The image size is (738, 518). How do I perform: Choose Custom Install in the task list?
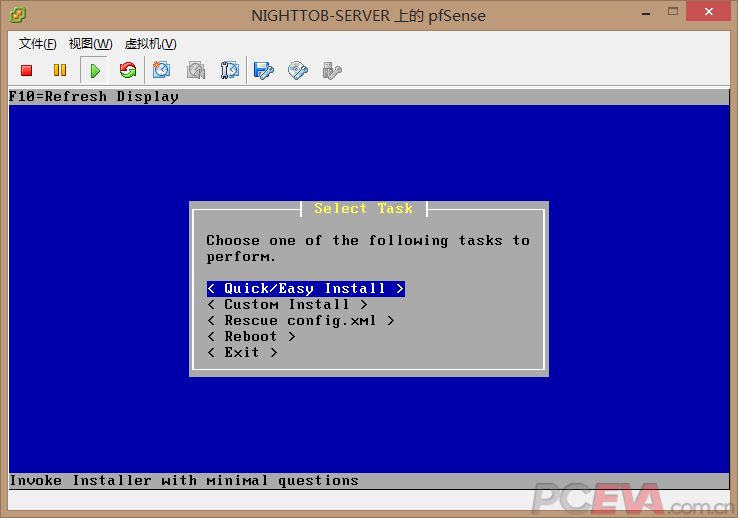tap(287, 305)
